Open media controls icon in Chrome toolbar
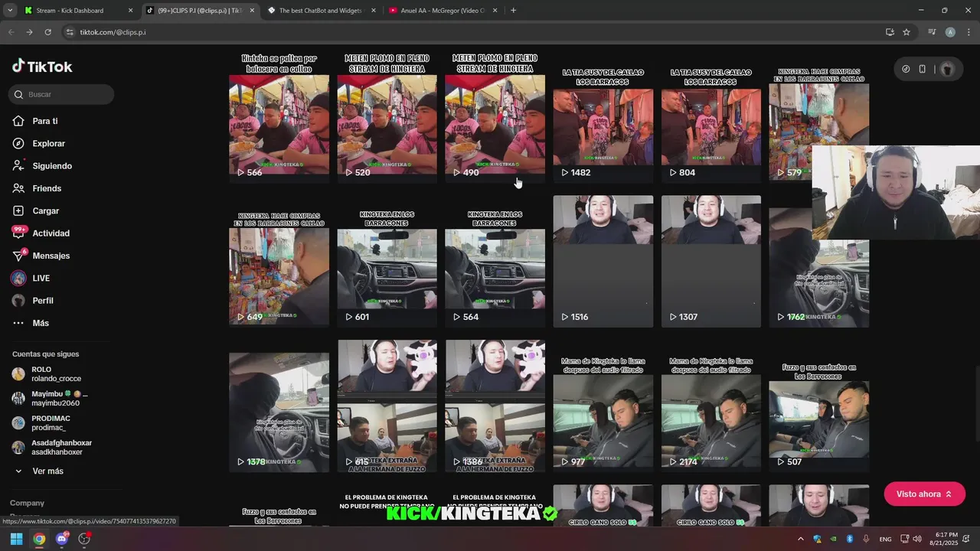The height and width of the screenshot is (551, 980). pyautogui.click(x=932, y=32)
